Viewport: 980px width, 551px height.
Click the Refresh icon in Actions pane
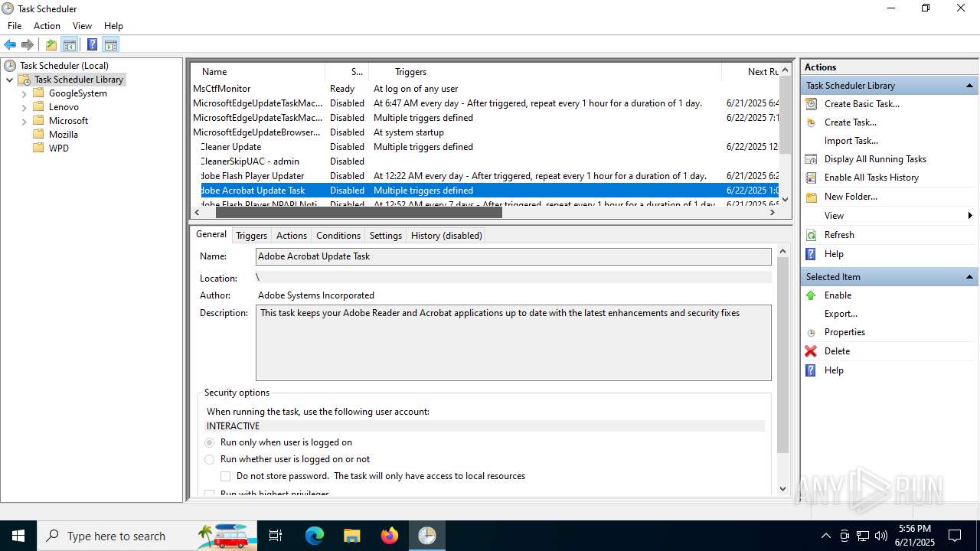812,235
